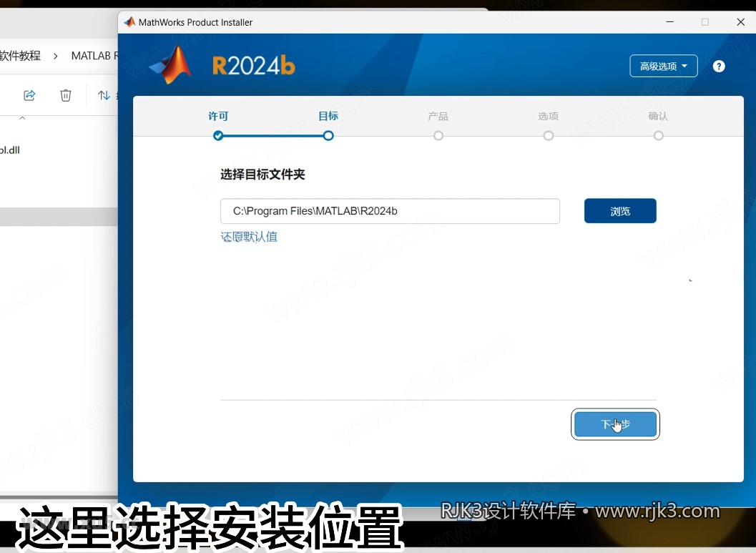Screen dimensions: 756x553
Task: Select the 选项 step tab
Action: click(x=548, y=116)
